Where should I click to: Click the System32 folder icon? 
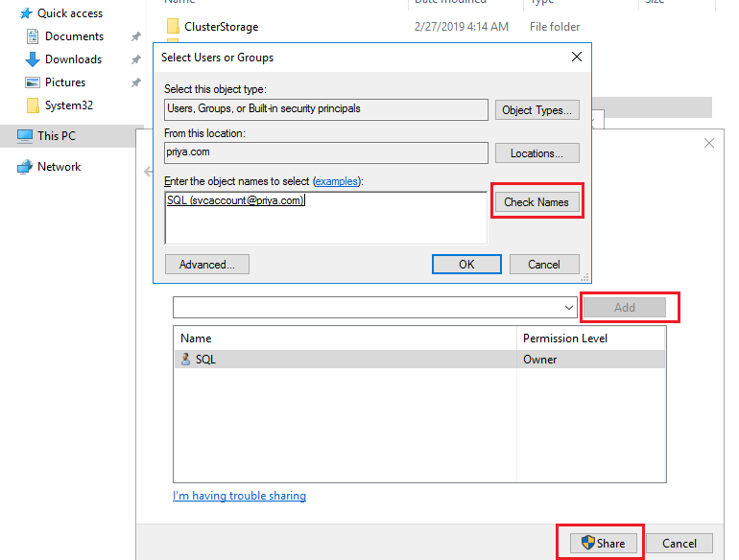click(33, 105)
